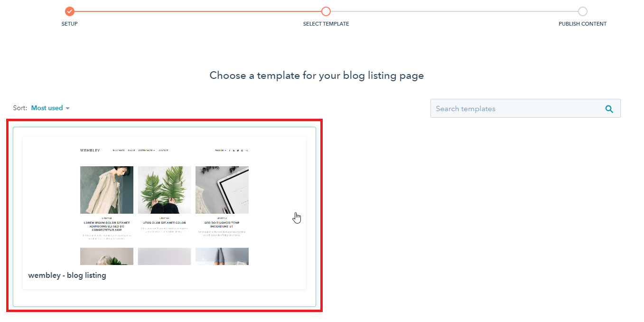The height and width of the screenshot is (322, 644).
Task: Open the Most used sort dropdown
Action: click(50, 108)
